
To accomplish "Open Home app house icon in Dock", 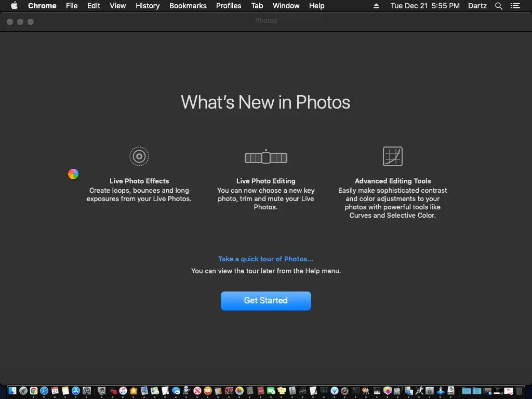I will pos(134,391).
